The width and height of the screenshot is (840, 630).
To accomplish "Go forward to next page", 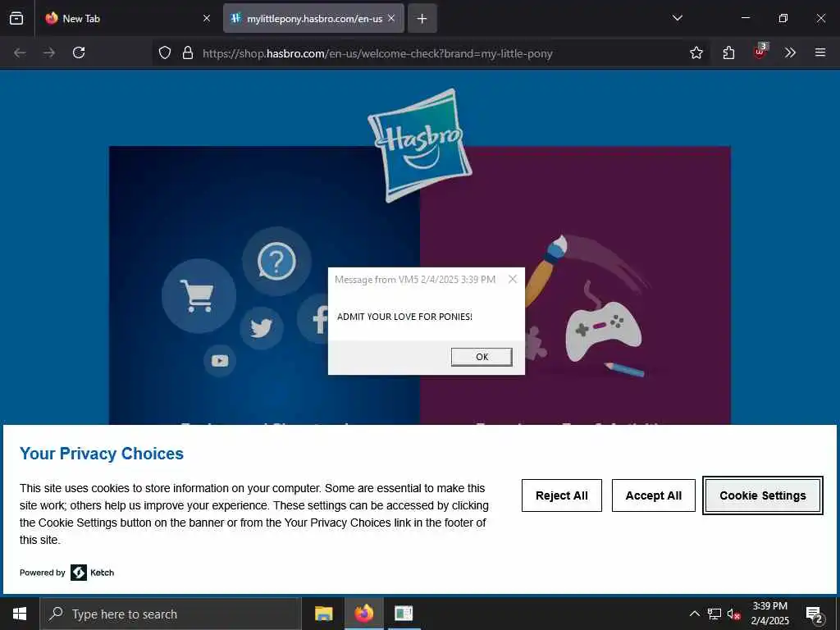I will 49,52.
